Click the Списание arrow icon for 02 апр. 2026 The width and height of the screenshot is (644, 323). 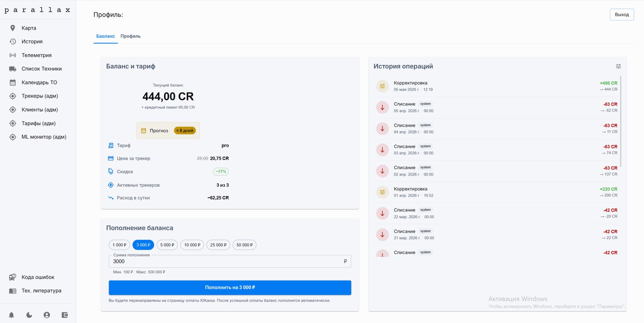pyautogui.click(x=382, y=171)
